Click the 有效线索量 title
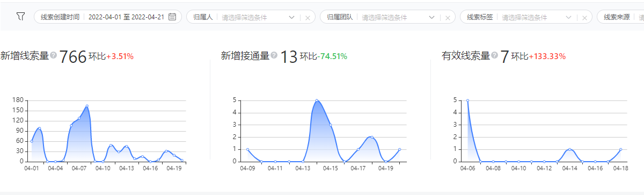Image resolution: width=644 pixels, height=195 pixels. (466, 55)
